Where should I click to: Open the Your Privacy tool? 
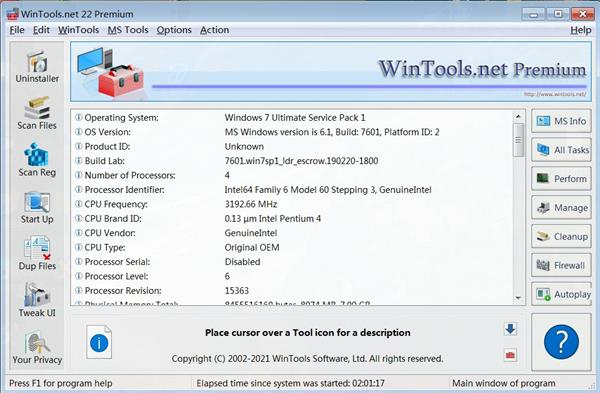coord(37,347)
